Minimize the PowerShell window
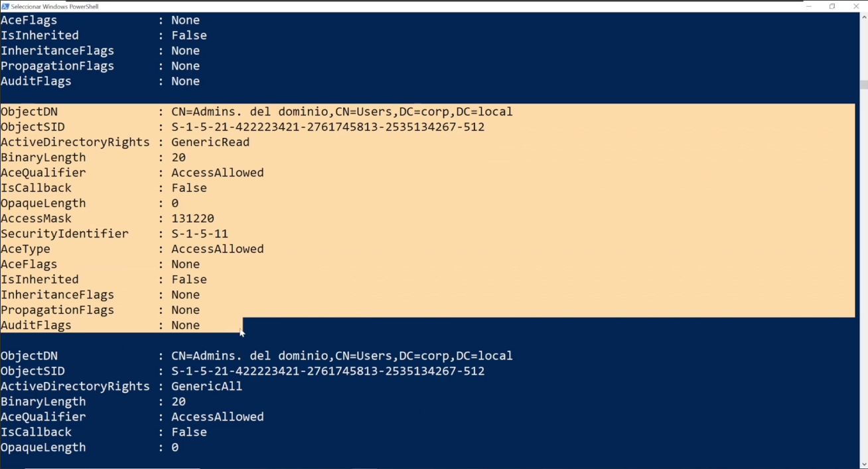Image resolution: width=868 pixels, height=469 pixels. click(809, 6)
